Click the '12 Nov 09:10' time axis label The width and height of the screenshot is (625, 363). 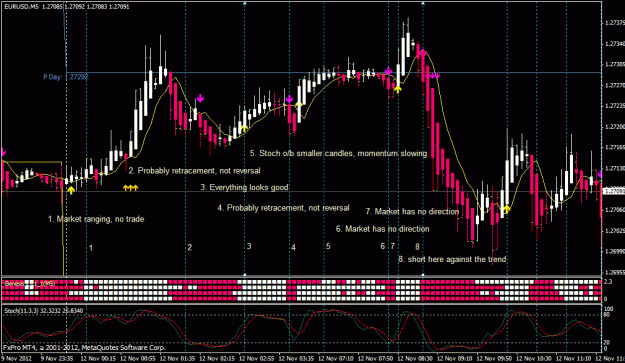click(455, 358)
